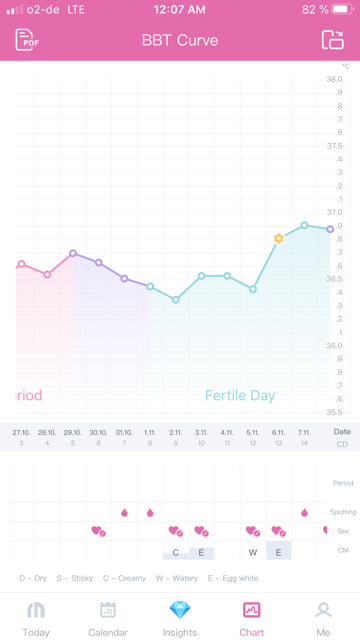Tap the temperature point on 29.10.
Screen dimensions: 360x640
click(73, 253)
